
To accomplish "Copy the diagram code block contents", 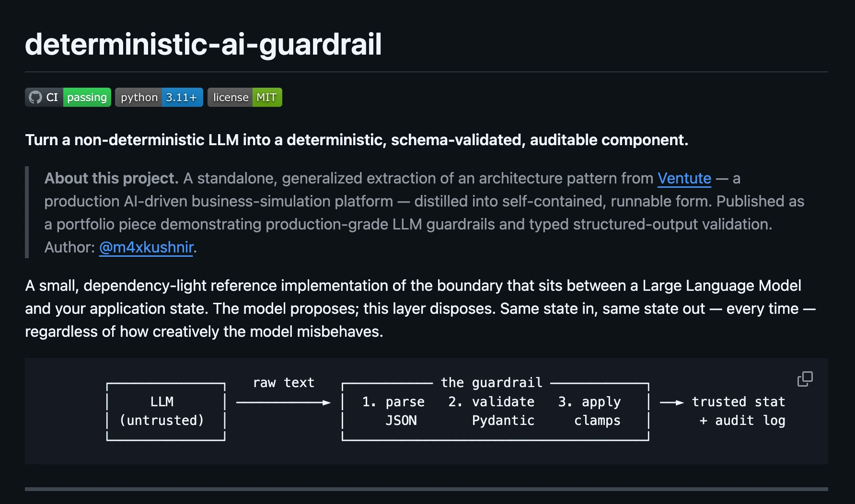I will [x=805, y=379].
